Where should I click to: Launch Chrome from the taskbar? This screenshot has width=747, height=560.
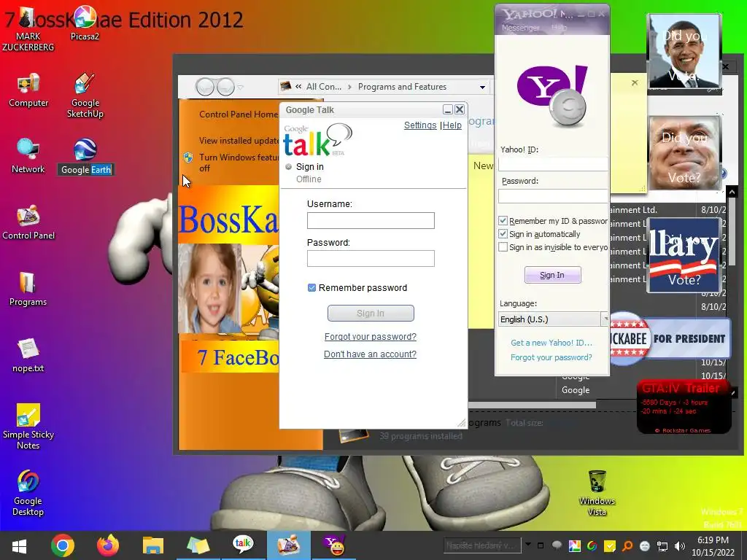(63, 545)
